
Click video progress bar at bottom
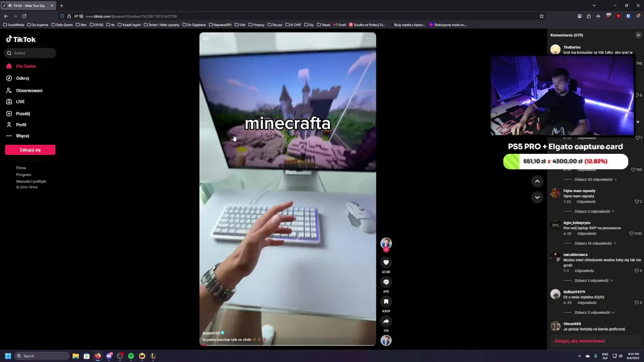tap(287, 345)
